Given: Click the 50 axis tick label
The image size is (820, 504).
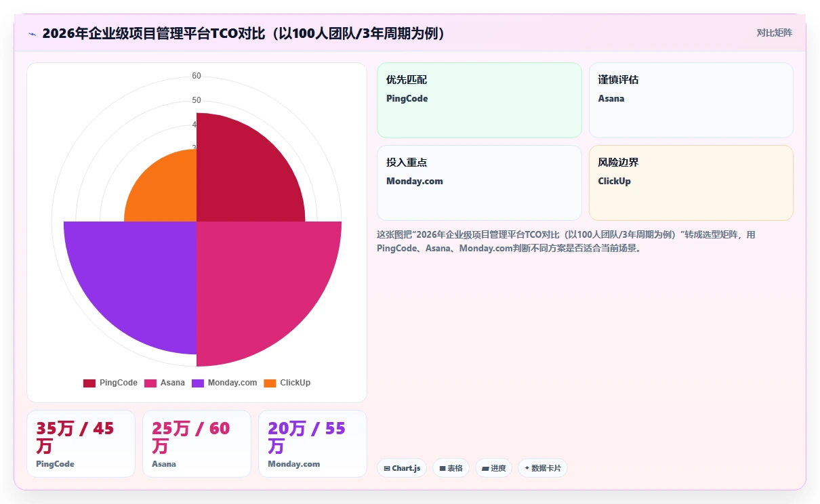Looking at the screenshot, I should (x=197, y=100).
